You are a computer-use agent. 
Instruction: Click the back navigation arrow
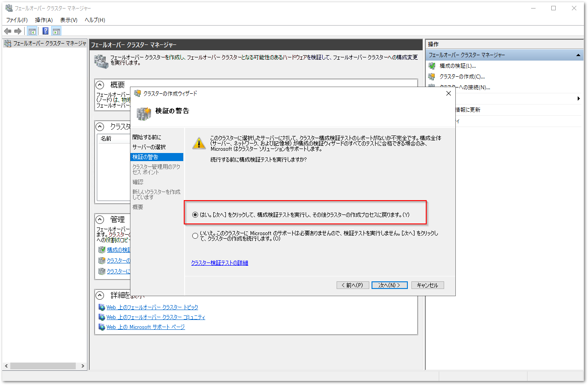coord(8,31)
